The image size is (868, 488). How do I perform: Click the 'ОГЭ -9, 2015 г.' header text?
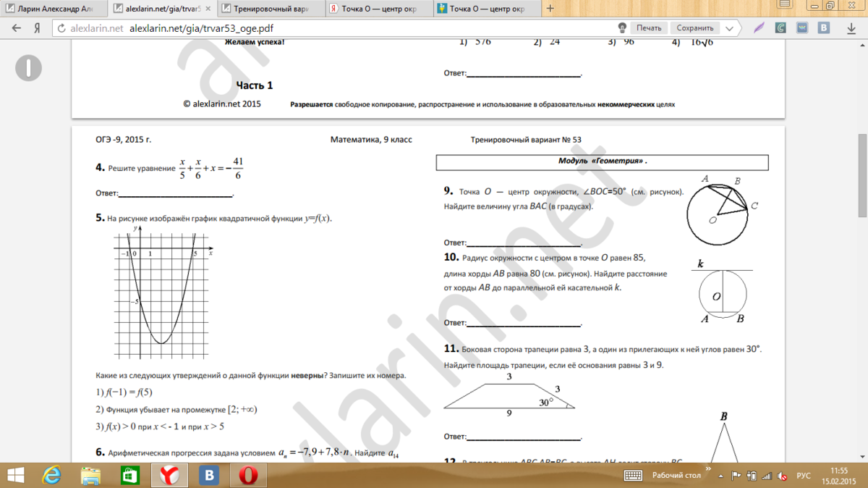point(124,140)
